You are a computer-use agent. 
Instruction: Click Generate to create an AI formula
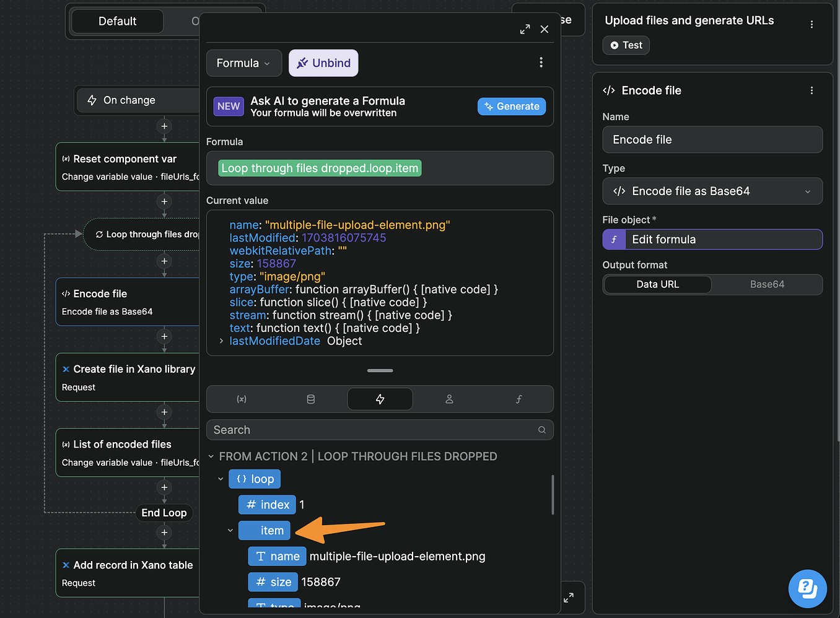pos(511,106)
